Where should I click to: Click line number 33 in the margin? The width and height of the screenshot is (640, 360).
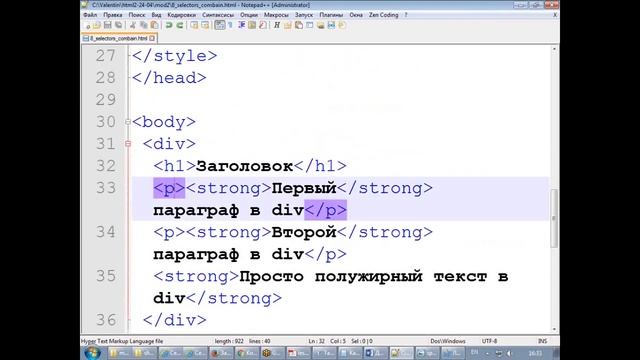pyautogui.click(x=106, y=188)
